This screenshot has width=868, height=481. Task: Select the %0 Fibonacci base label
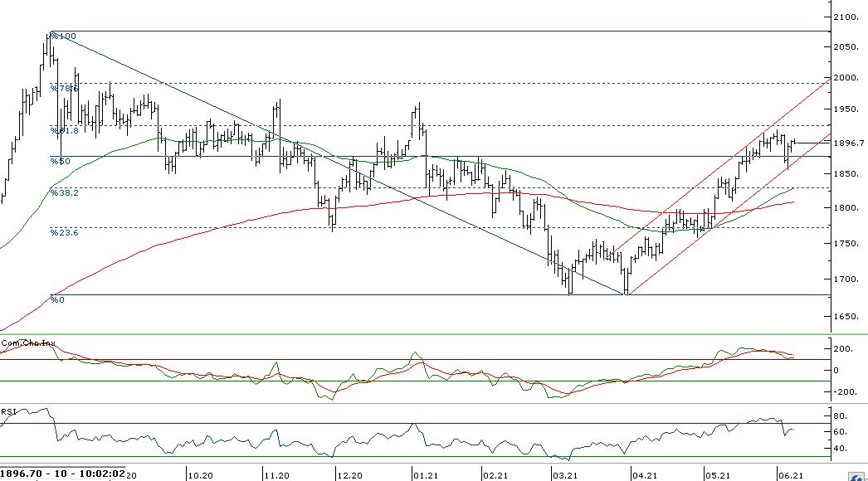click(x=57, y=299)
